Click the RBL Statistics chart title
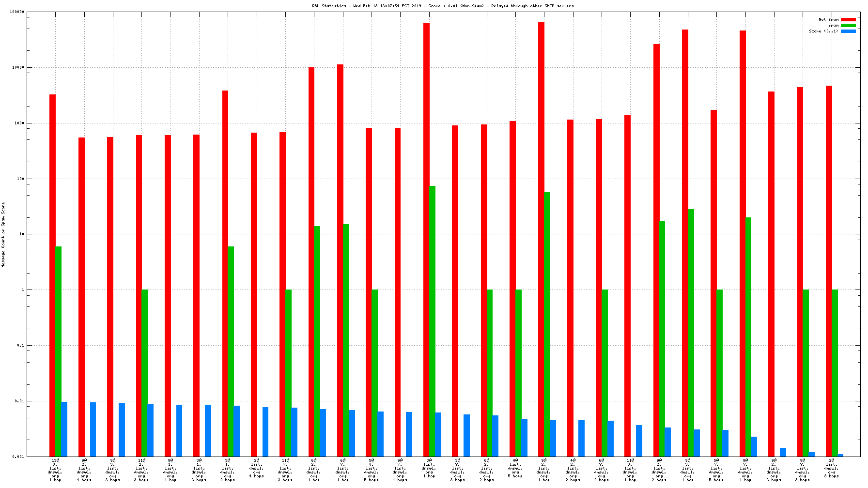Screen dimensions: 868x488 tap(443, 6)
